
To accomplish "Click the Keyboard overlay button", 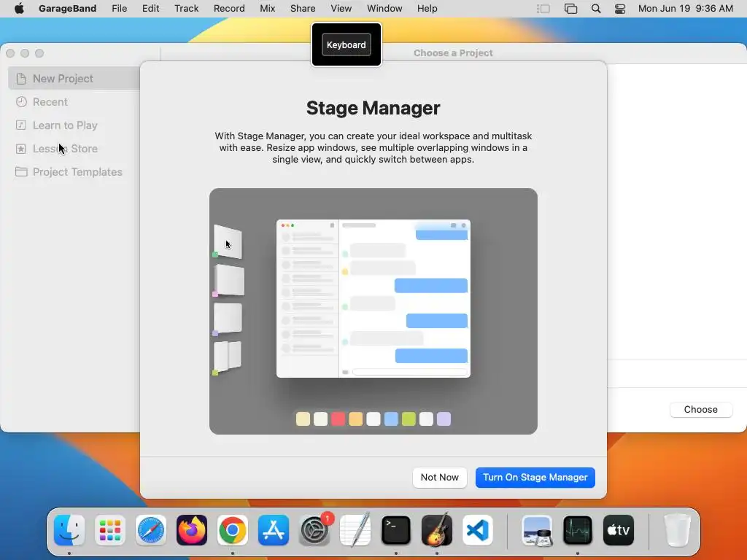I will click(347, 44).
